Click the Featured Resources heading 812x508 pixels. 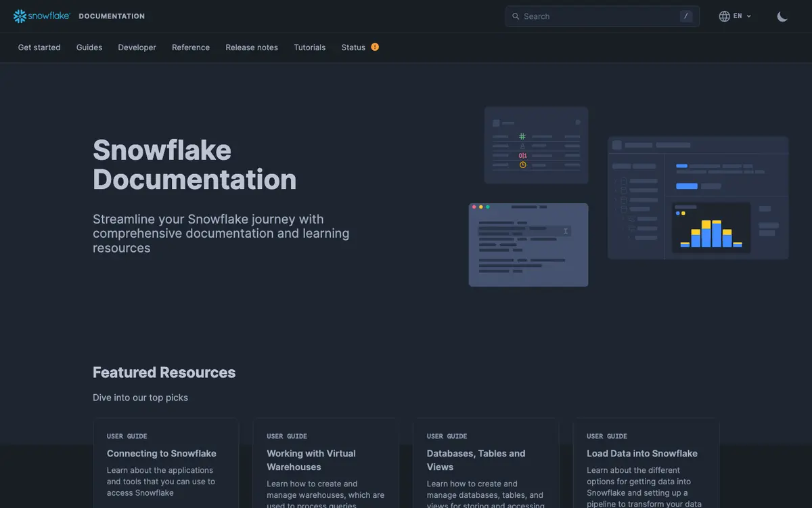164,373
